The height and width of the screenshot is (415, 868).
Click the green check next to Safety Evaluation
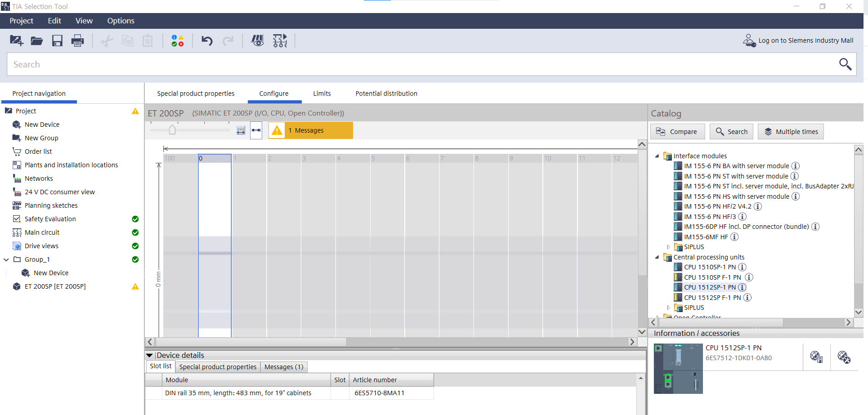pos(135,219)
